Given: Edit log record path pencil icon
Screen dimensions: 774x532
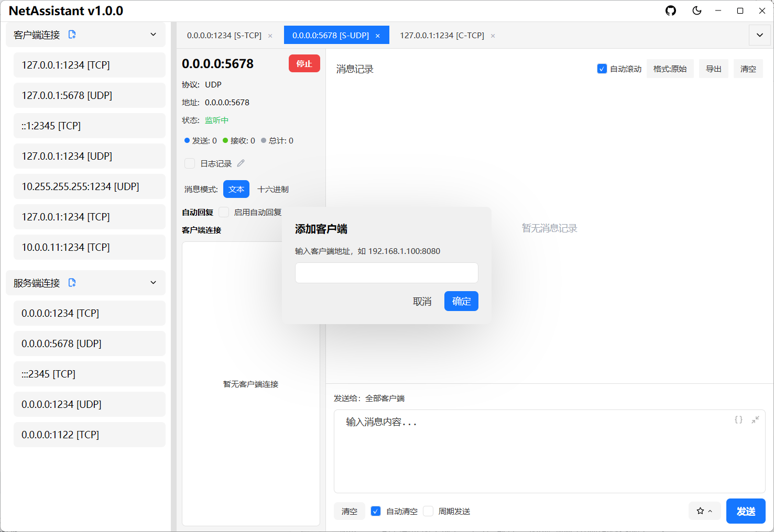Looking at the screenshot, I should coord(241,163).
